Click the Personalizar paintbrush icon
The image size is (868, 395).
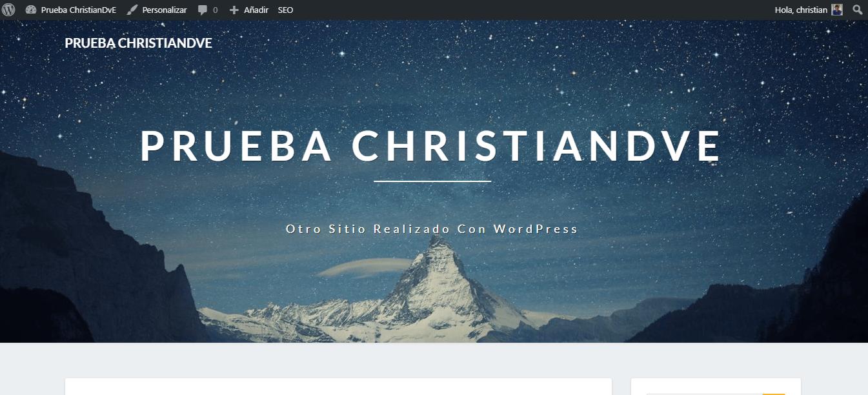132,10
